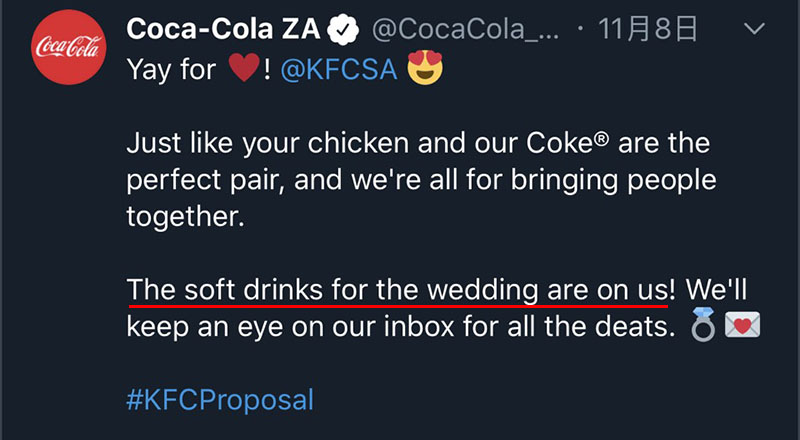
Task: Open the Coca-Cola profile avatar
Action: click(x=68, y=47)
